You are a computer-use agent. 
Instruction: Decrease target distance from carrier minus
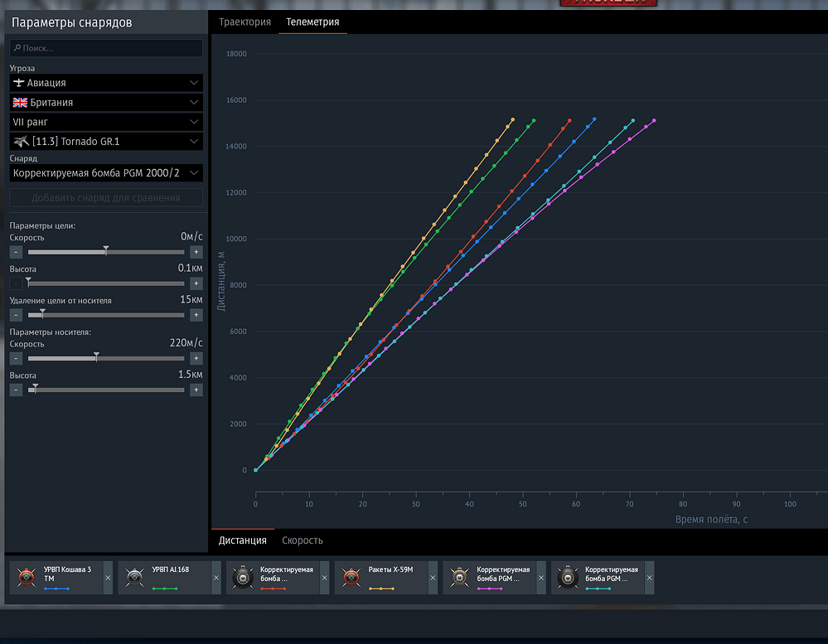click(16, 315)
